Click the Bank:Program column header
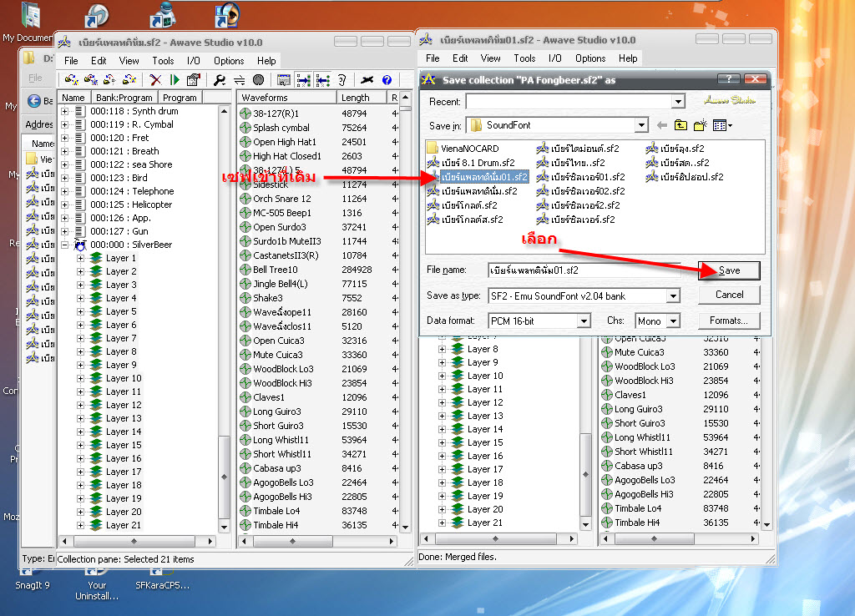The height and width of the screenshot is (616, 855). [x=124, y=98]
